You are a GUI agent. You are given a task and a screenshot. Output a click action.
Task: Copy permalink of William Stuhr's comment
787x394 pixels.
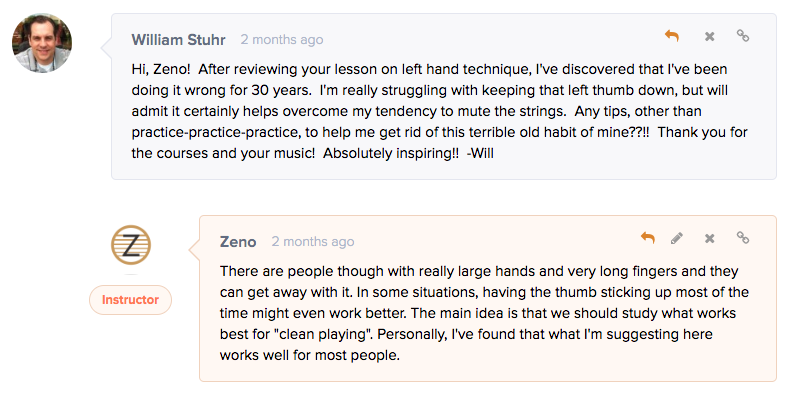743,36
